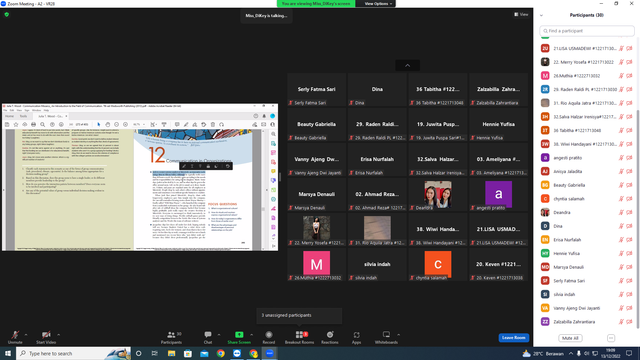
Task: Open Whiteboards
Action: (386, 337)
